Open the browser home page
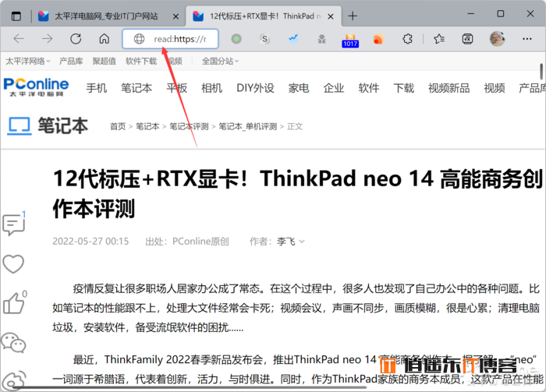Image resolution: width=546 pixels, height=392 pixels. pos(104,39)
